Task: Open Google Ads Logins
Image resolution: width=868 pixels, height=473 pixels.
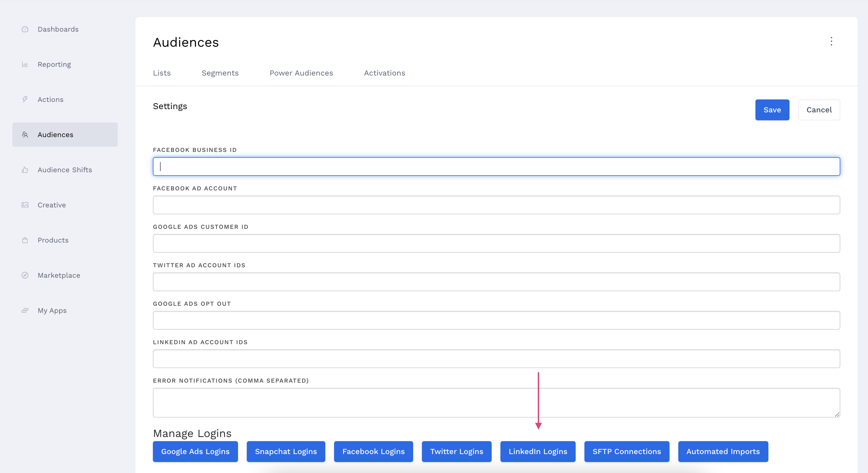Action: click(195, 451)
